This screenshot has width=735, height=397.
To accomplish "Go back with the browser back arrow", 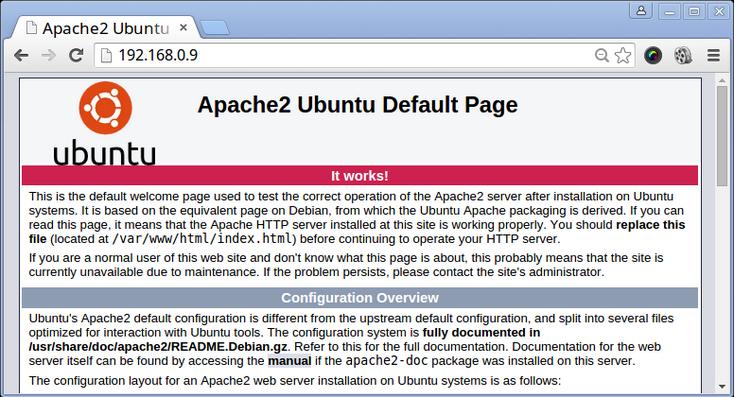I will coord(21,55).
